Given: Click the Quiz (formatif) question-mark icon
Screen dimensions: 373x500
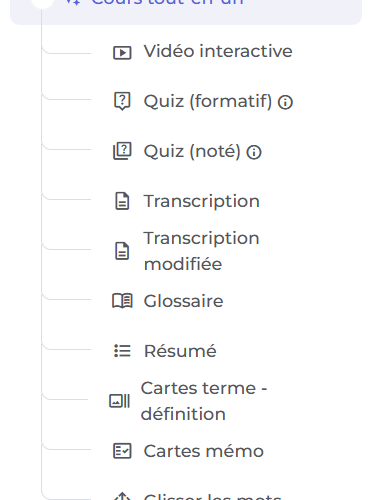Looking at the screenshot, I should click(122, 101).
